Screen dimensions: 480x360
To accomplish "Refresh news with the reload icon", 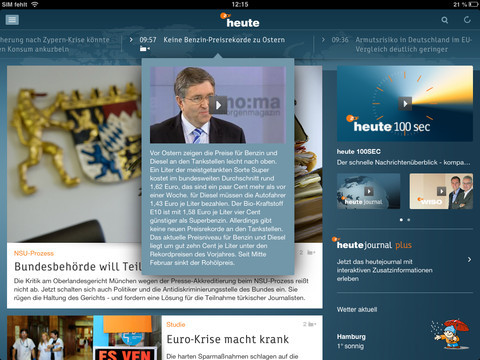I will [x=467, y=20].
